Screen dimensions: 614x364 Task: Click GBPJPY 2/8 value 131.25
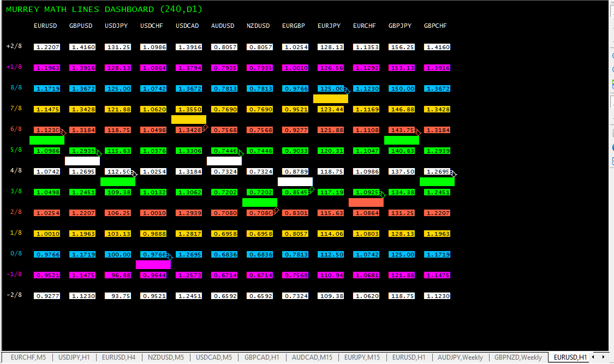click(402, 213)
